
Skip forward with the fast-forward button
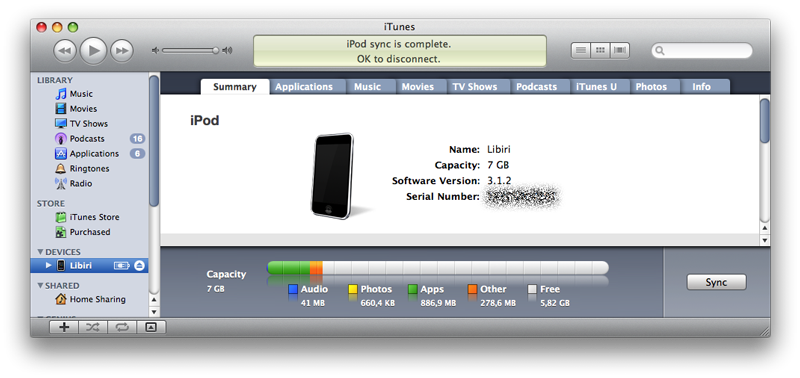click(x=122, y=51)
